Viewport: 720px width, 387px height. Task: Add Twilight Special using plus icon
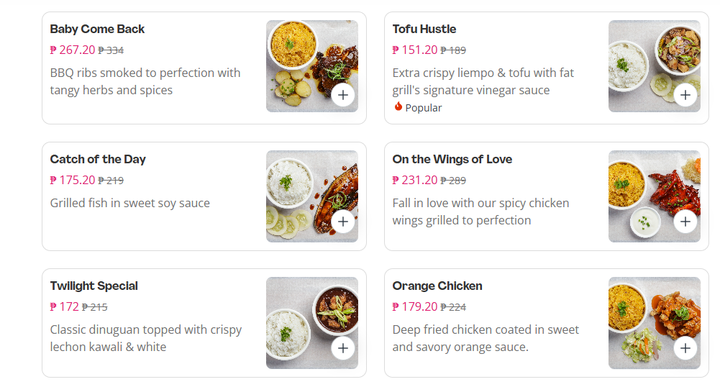343,348
